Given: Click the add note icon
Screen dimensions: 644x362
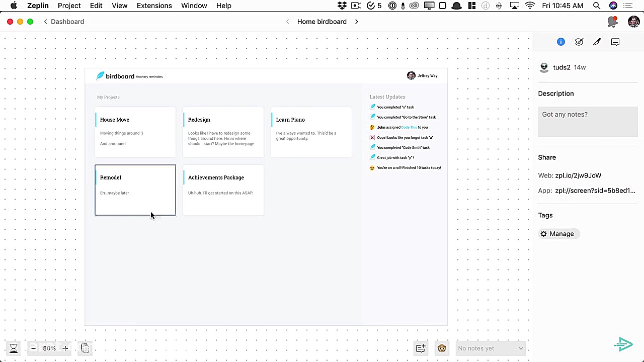Looking at the screenshot, I should pos(421,348).
